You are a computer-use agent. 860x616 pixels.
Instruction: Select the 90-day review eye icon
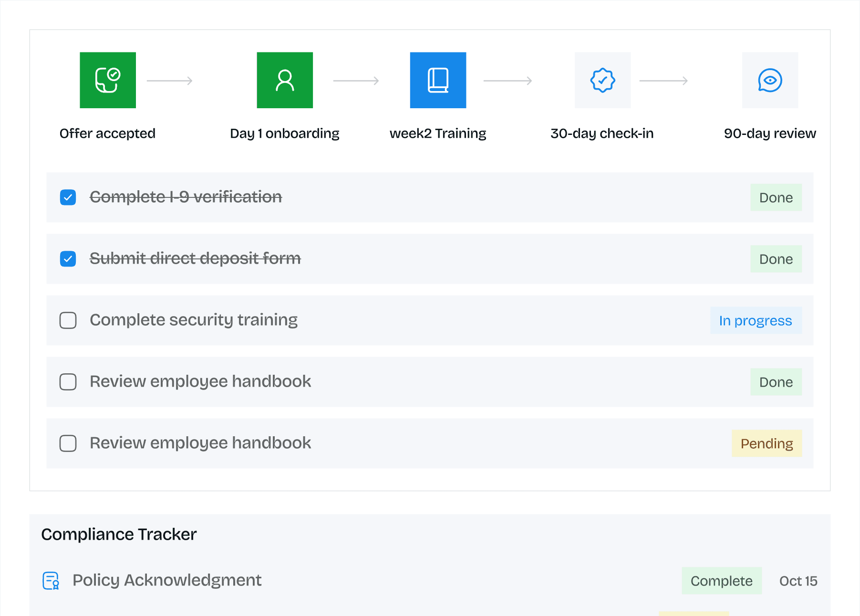[x=770, y=80]
